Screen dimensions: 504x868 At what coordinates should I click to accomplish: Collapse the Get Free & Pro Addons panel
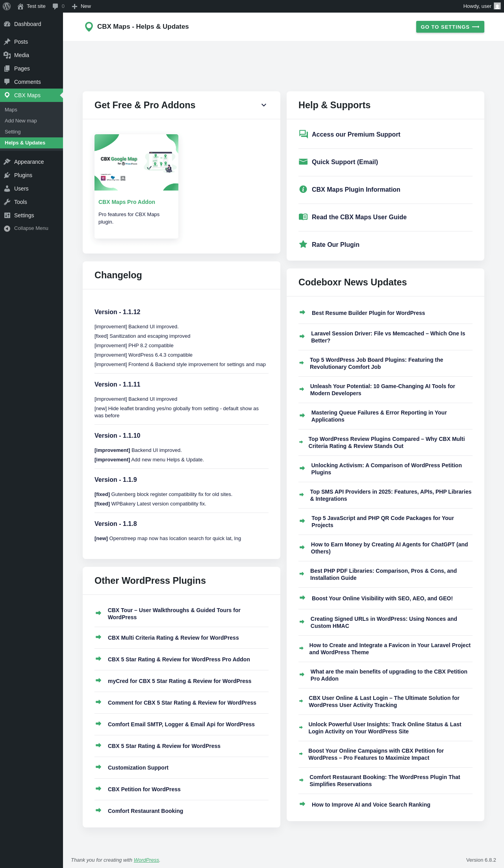coord(264,105)
